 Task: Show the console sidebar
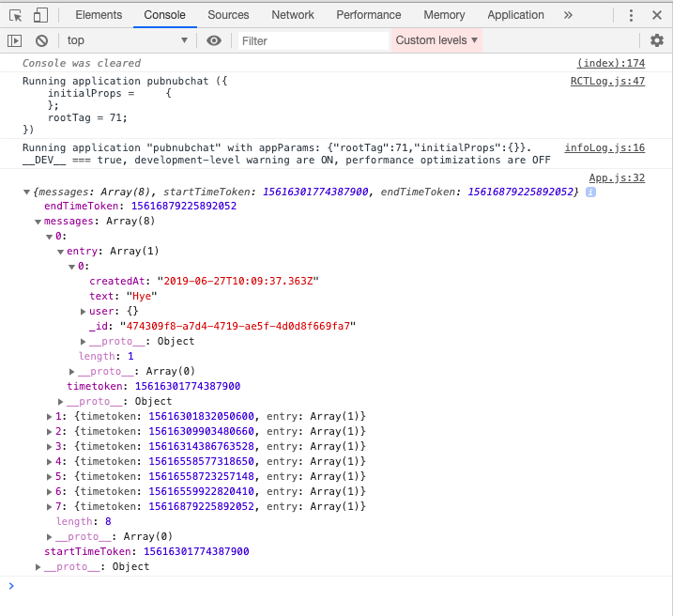coord(14,40)
